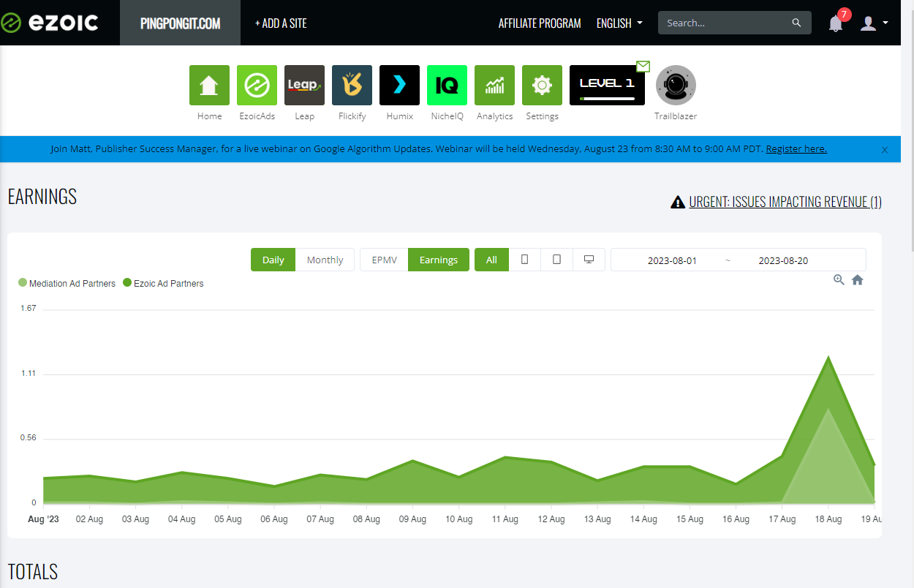The height and width of the screenshot is (588, 914).
Task: Click the Register here link
Action: click(796, 149)
